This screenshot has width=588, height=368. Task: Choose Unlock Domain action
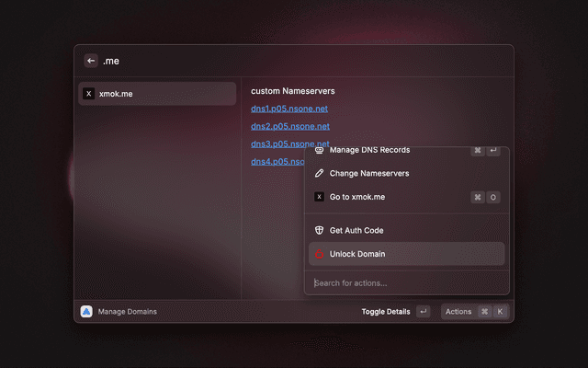(x=357, y=254)
